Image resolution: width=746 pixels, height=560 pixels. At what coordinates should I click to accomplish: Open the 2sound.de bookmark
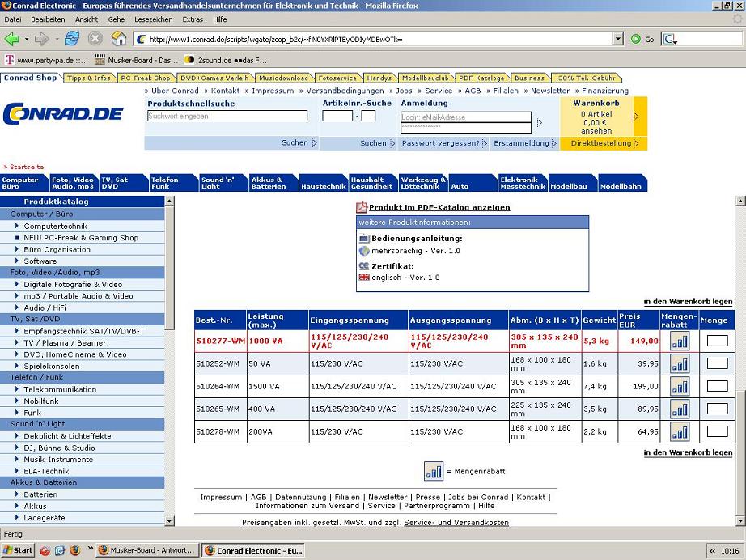point(226,60)
